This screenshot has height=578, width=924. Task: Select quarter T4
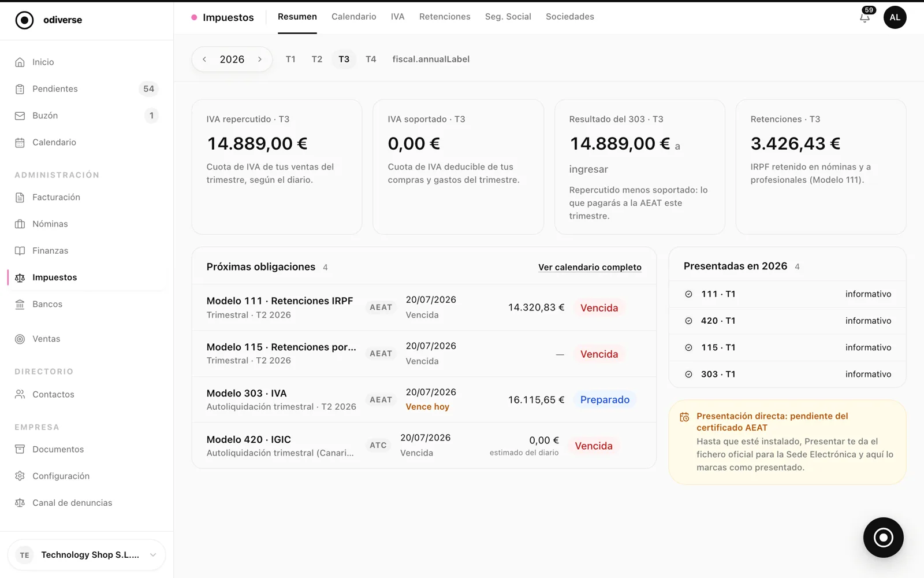[x=371, y=59]
